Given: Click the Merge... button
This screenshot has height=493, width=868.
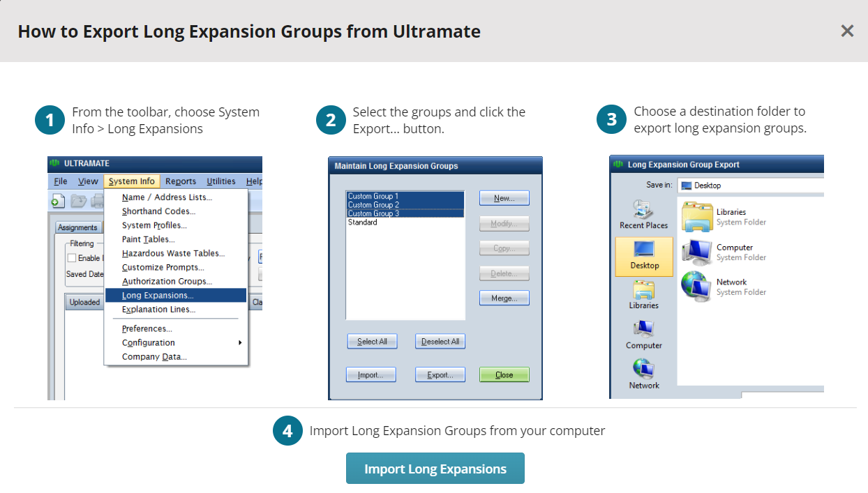Looking at the screenshot, I should coord(504,298).
